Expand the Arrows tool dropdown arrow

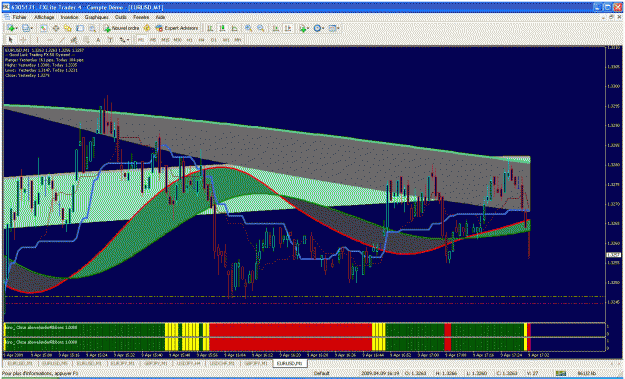click(x=128, y=39)
